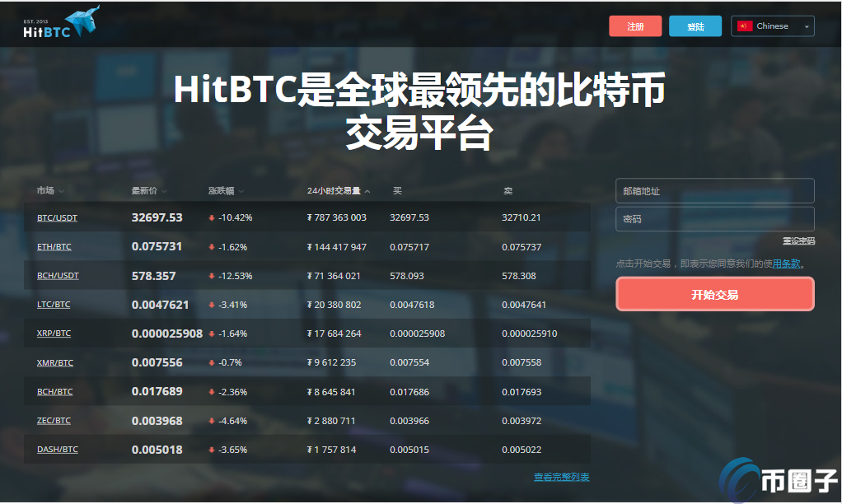The height and width of the screenshot is (504, 842).
Task: Click the Chinese flag icon
Action: pyautogui.click(x=745, y=26)
